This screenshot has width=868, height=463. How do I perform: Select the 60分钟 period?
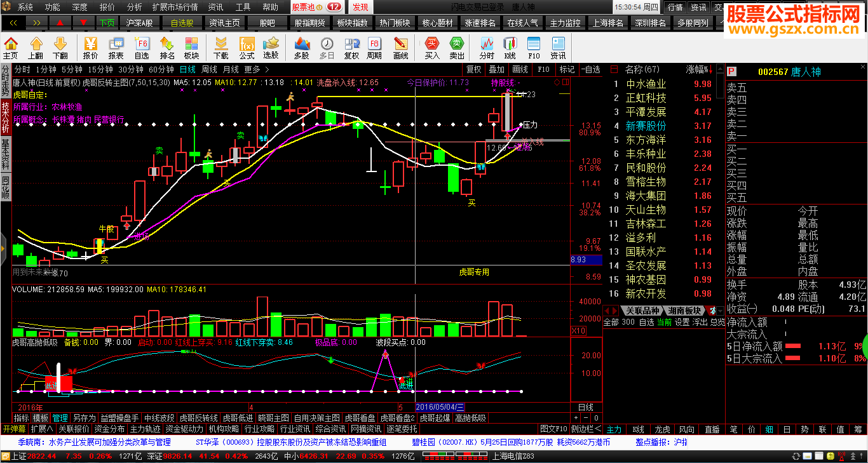pos(161,69)
